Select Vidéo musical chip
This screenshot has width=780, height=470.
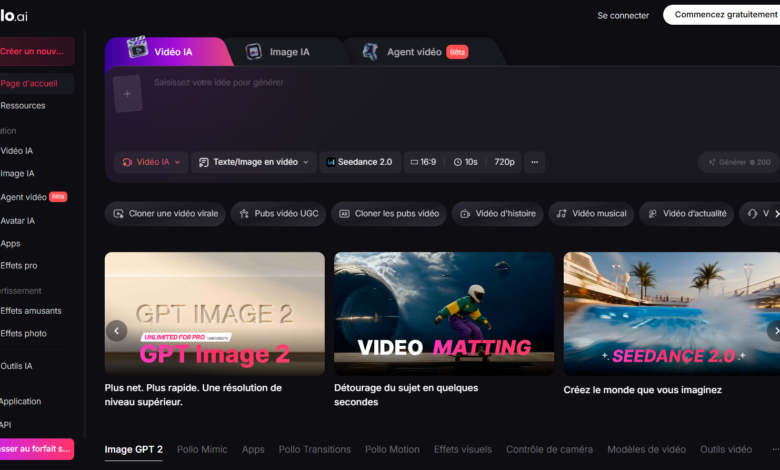(591, 214)
